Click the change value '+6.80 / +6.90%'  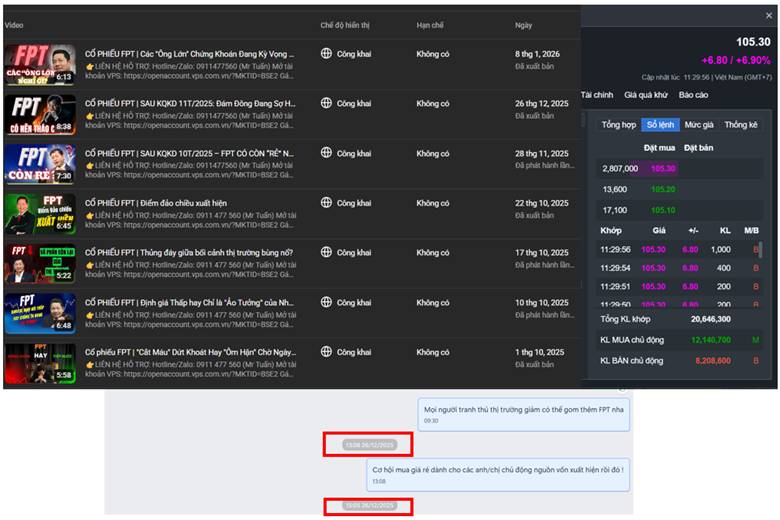(736, 60)
